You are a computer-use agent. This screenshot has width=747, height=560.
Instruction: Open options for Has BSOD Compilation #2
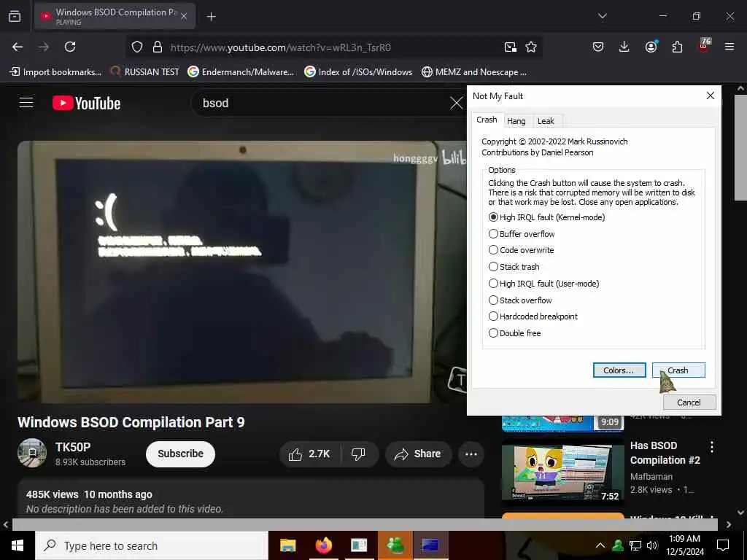712,447
